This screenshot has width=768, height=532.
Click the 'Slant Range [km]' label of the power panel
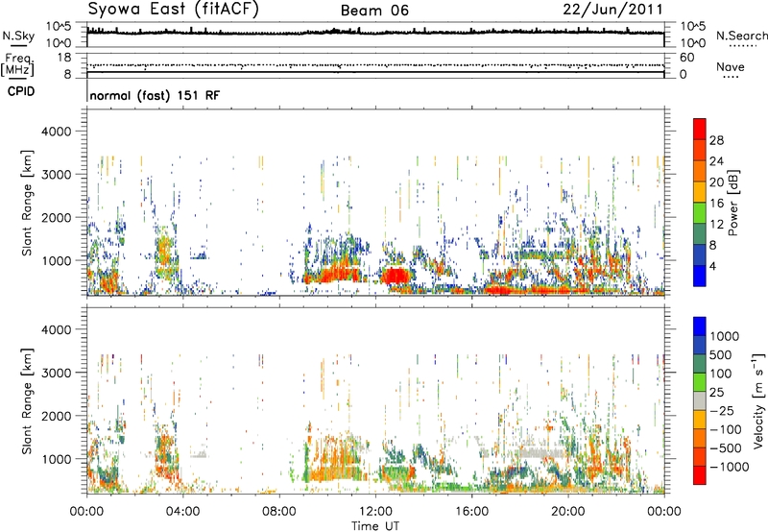coord(27,204)
